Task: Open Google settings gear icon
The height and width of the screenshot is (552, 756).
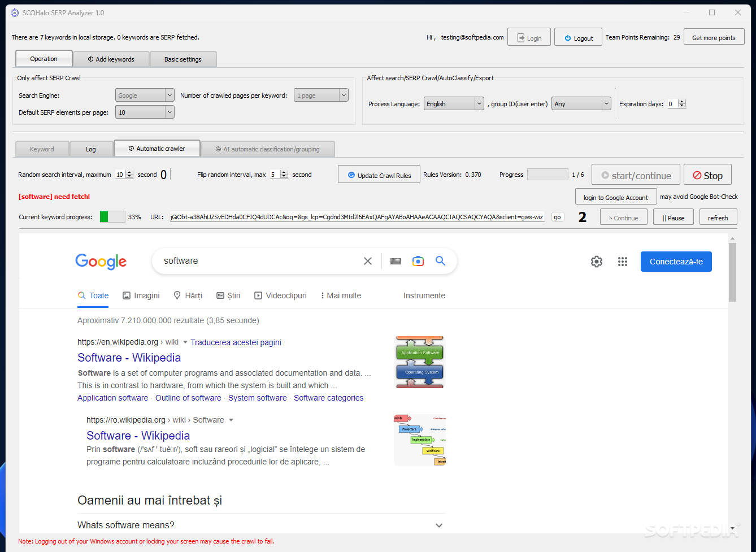Action: (x=597, y=262)
